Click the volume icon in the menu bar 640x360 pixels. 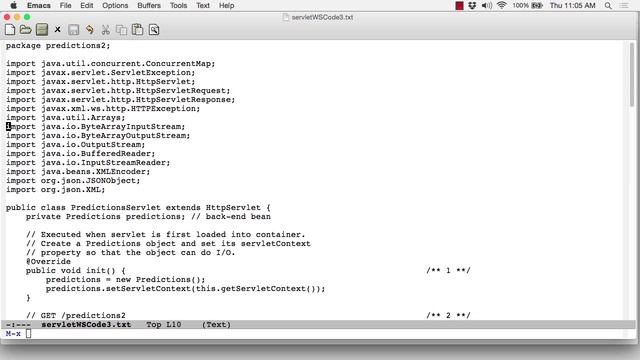[487, 5]
